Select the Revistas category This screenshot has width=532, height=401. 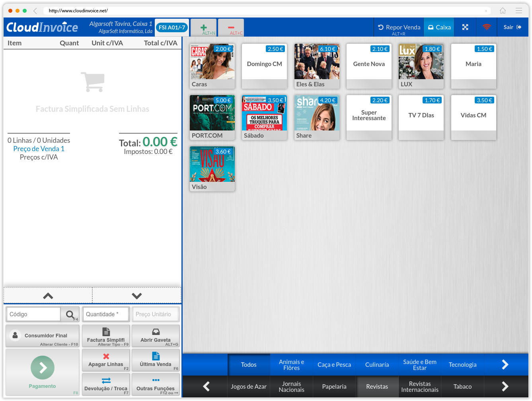[x=377, y=386]
